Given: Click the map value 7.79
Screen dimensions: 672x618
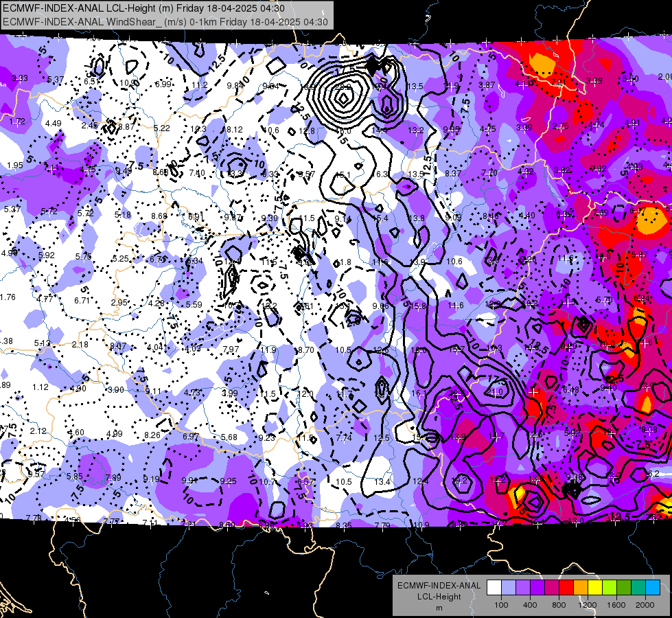Looking at the screenshot, I should [x=382, y=525].
